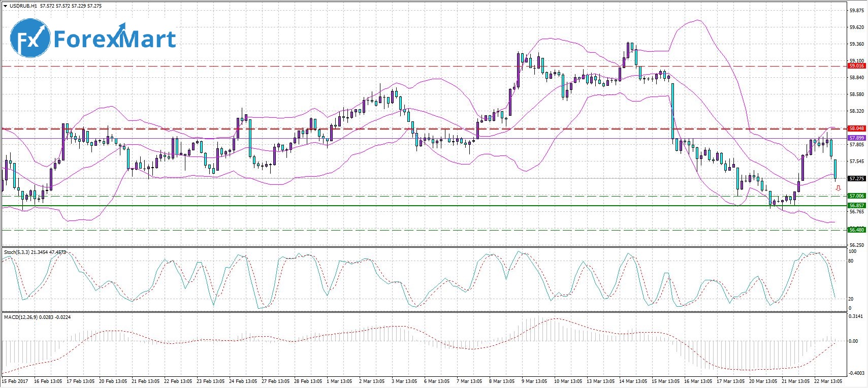Click the 1 Mar 13:05 time label
Viewport: 868px width, 388px height.
pos(339,381)
